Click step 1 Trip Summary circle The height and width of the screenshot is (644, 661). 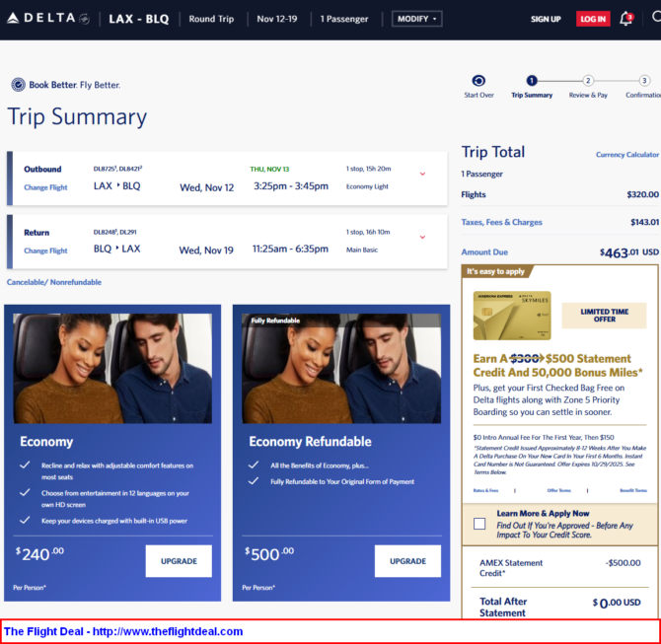(532, 81)
